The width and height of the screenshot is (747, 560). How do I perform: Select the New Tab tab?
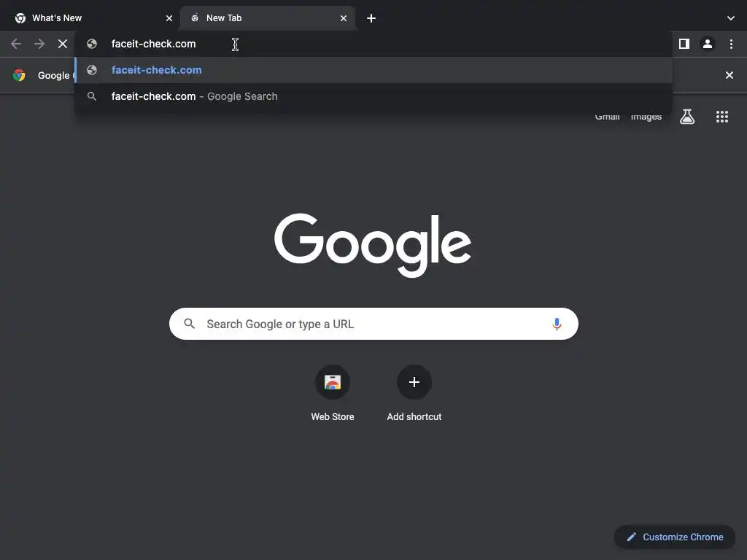point(267,18)
